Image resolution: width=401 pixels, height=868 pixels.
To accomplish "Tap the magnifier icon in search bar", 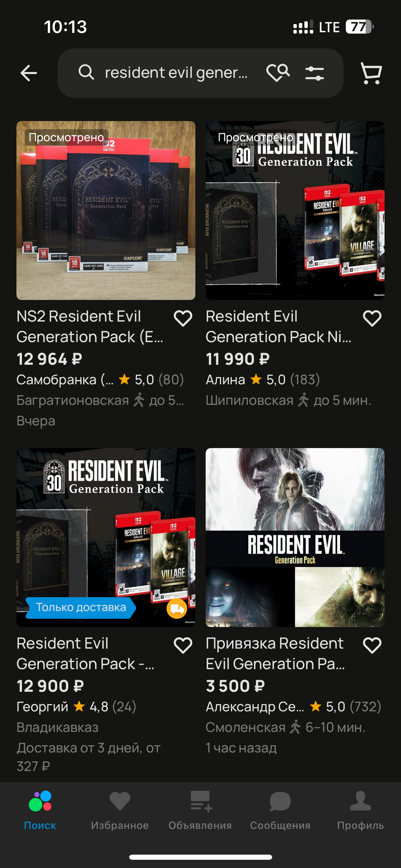I will click(86, 72).
